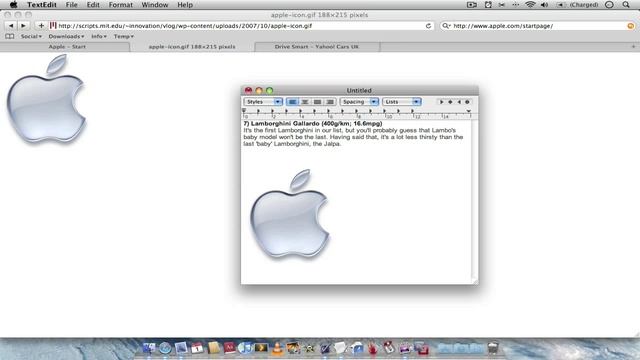Expand the Info bookmarks folder
Image resolution: width=640 pixels, height=360 pixels.
[x=99, y=36]
